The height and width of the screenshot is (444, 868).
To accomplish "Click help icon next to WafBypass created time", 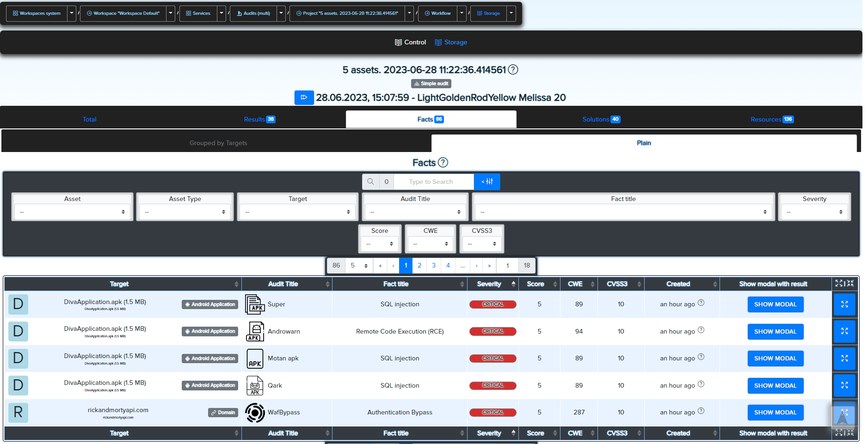I will tap(701, 411).
